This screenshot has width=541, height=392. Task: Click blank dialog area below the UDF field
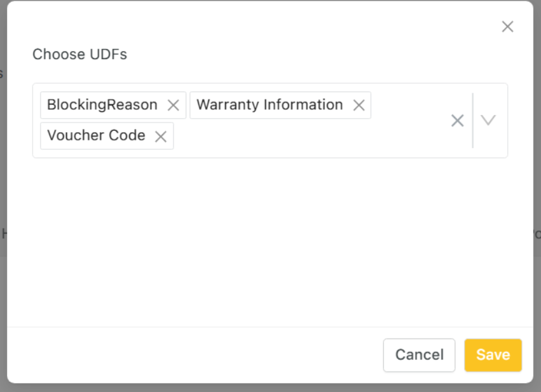(267, 241)
